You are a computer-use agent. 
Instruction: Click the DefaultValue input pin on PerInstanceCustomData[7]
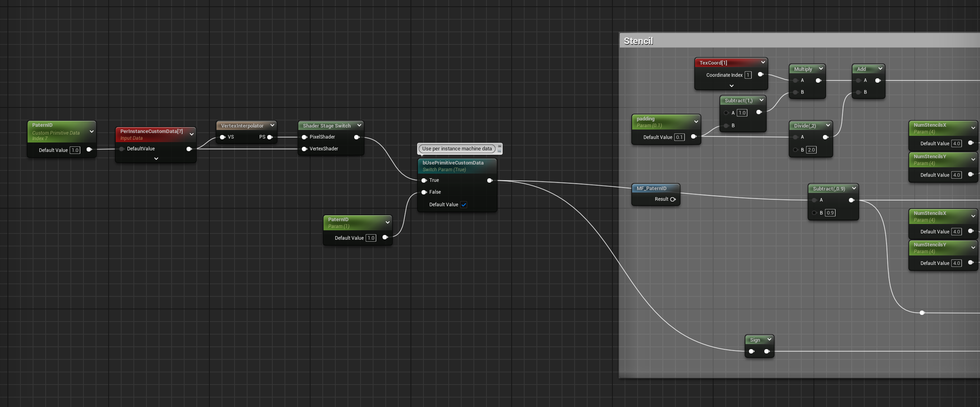[122, 149]
